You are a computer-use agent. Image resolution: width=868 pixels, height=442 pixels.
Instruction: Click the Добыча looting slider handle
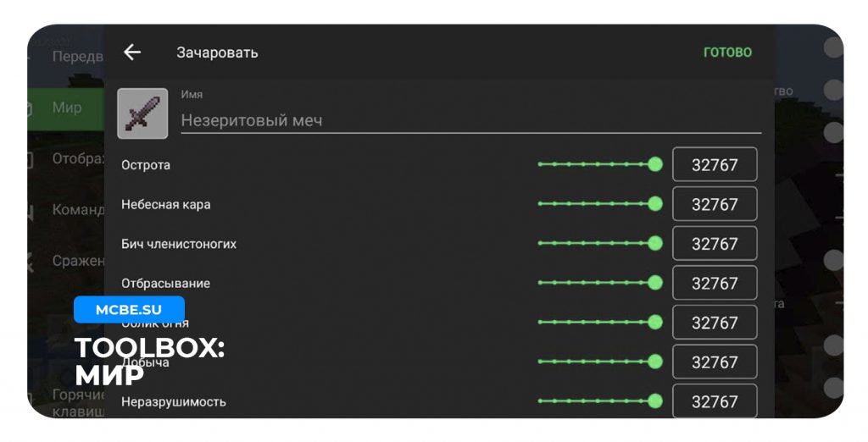(655, 362)
